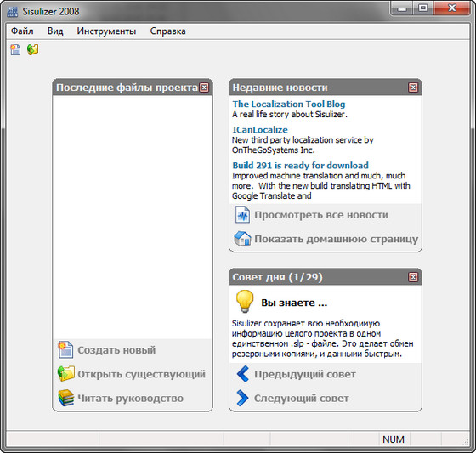Close the Последние файлы проекта panel
476x453 pixels.
(x=204, y=88)
